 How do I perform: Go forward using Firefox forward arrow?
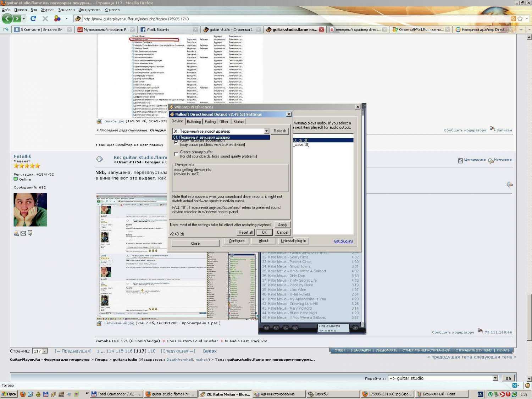(x=17, y=18)
